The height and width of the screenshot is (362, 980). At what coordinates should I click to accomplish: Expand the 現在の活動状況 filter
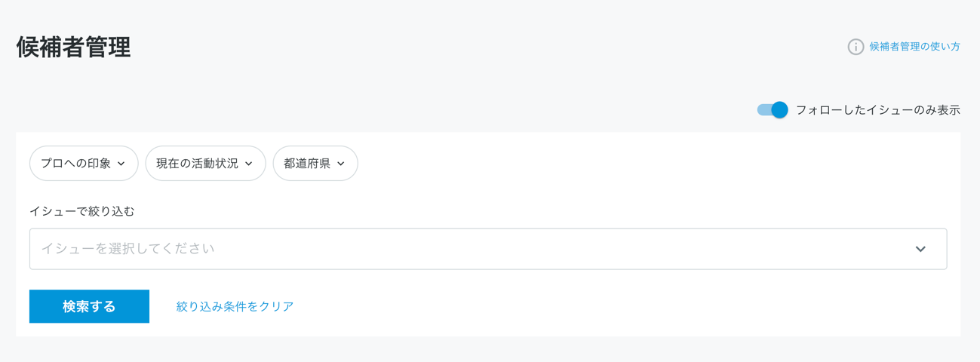coord(205,164)
